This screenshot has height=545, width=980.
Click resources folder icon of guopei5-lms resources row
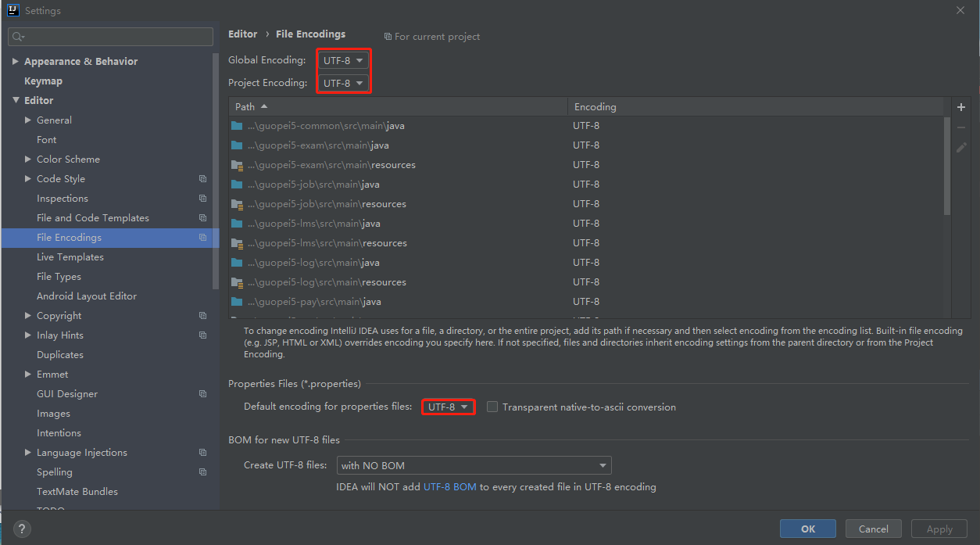click(237, 243)
